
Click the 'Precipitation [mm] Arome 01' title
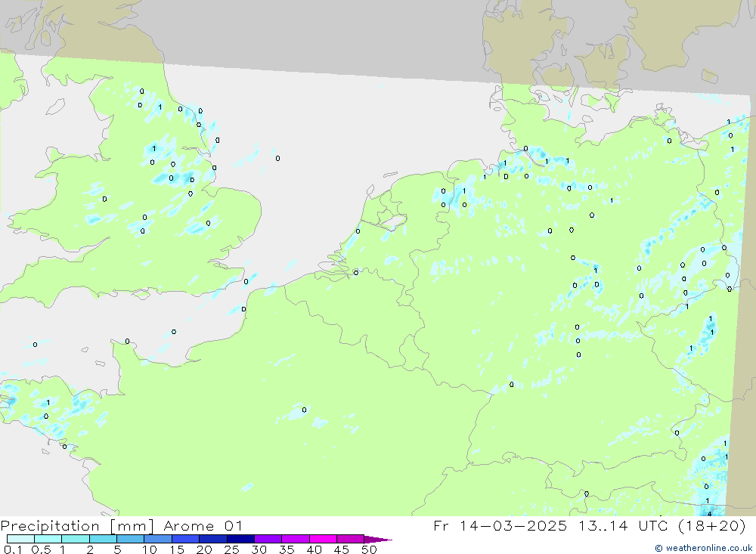pos(121,526)
